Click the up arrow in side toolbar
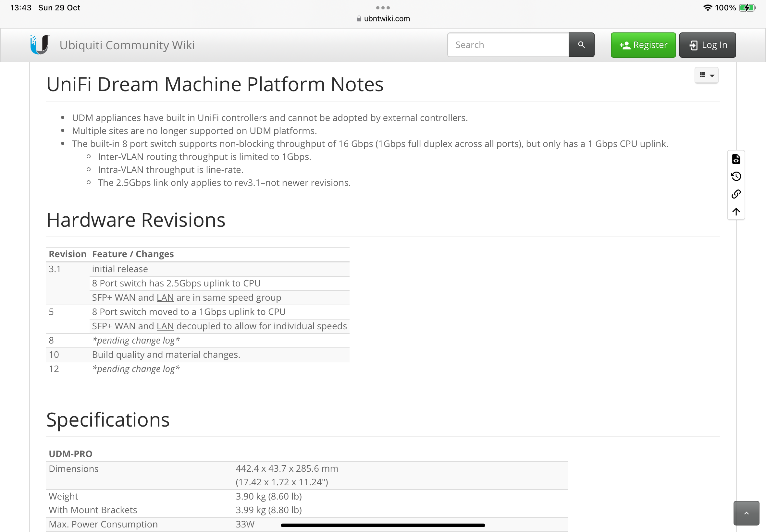This screenshot has height=532, width=766. point(736,211)
